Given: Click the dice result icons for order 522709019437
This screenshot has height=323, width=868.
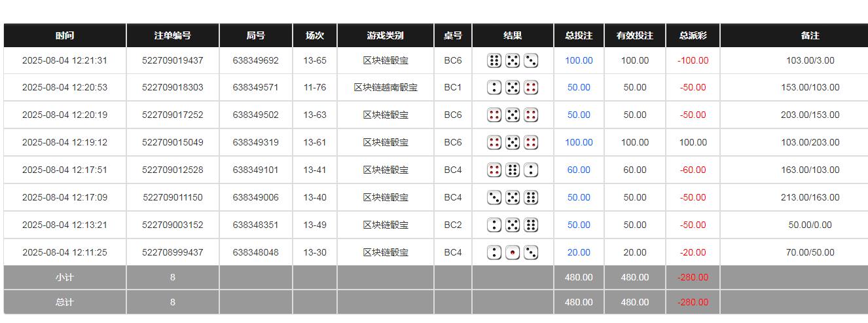Looking at the screenshot, I should (x=513, y=61).
